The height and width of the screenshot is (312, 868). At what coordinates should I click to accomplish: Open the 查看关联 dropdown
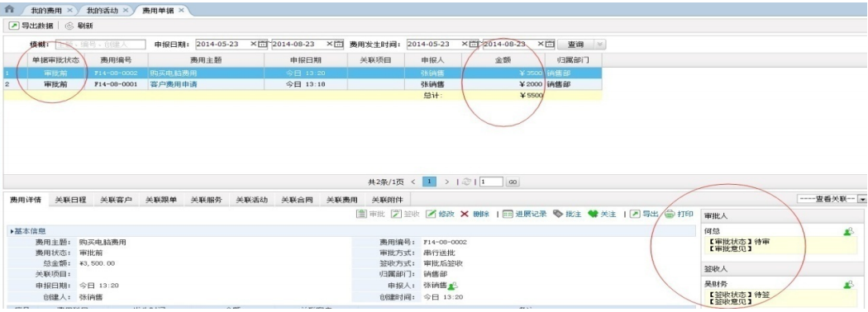(x=861, y=199)
